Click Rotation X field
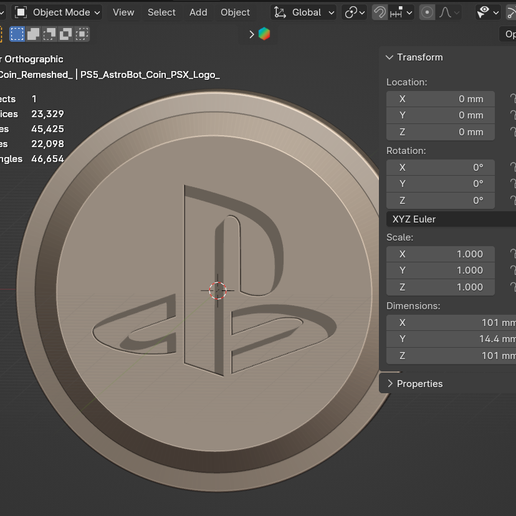The height and width of the screenshot is (516, 516). point(440,167)
